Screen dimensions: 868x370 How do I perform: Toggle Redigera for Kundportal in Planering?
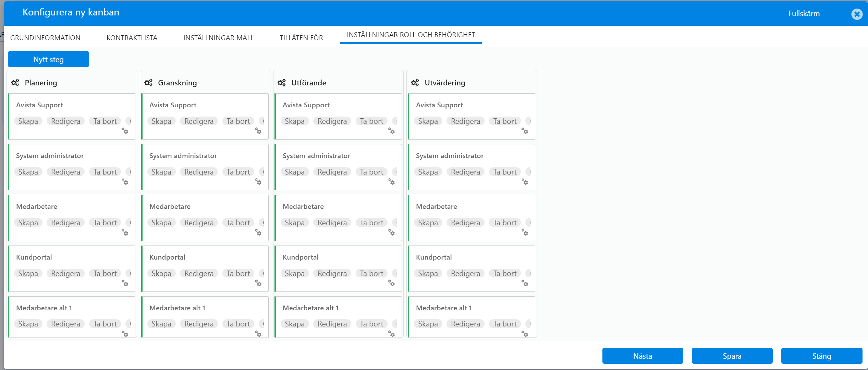pos(65,273)
